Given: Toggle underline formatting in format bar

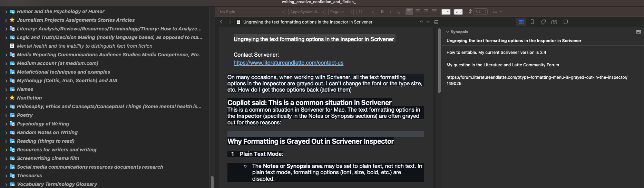Looking at the screenshot, I should pos(399,12).
